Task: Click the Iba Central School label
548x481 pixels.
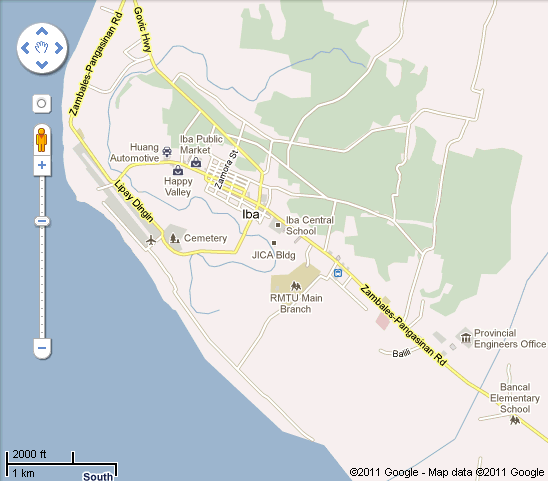Action: tap(310, 225)
